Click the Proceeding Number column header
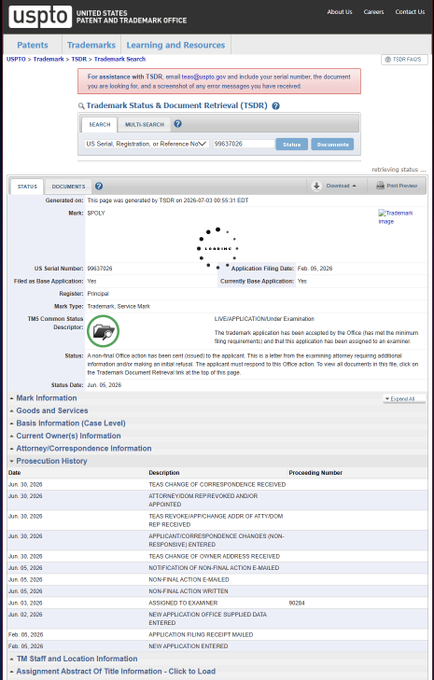 (x=316, y=473)
